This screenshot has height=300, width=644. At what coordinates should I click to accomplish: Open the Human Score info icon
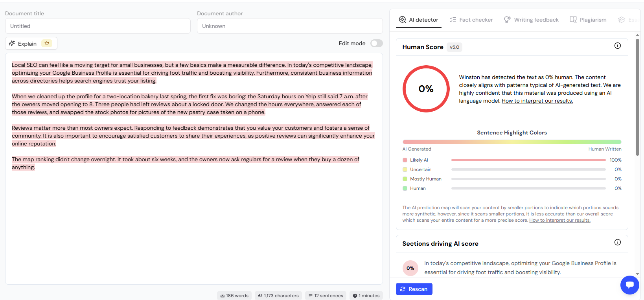618,46
